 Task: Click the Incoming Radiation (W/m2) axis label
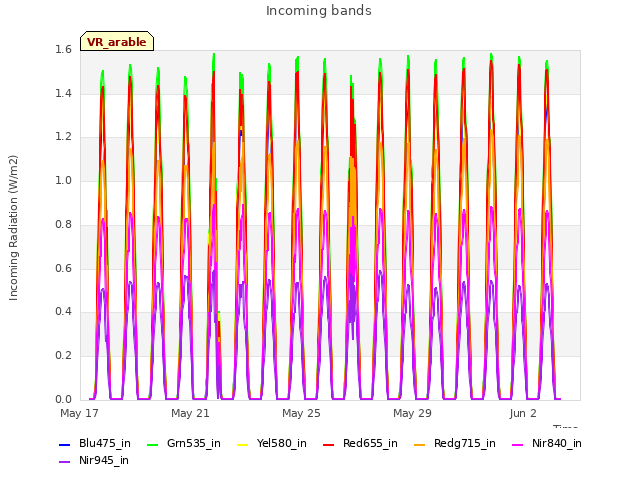tap(13, 228)
